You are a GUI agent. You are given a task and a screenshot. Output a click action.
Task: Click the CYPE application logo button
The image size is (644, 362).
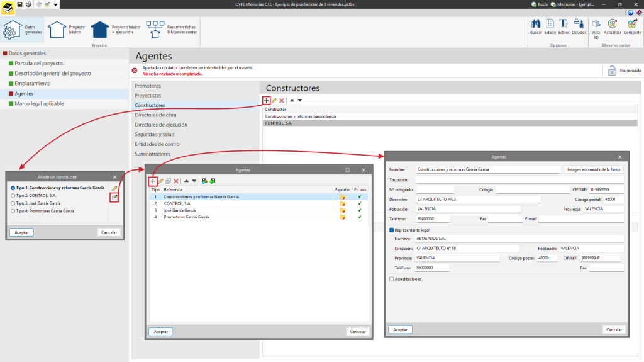click(x=8, y=7)
